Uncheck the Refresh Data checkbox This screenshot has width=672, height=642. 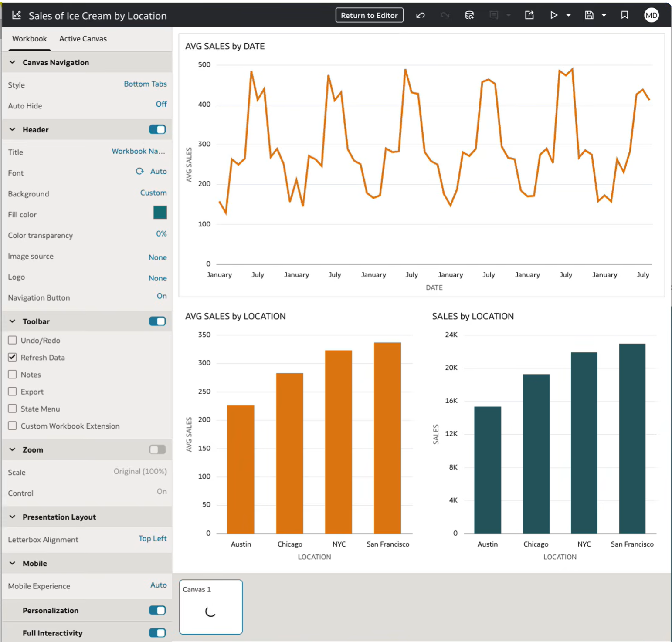pyautogui.click(x=12, y=357)
